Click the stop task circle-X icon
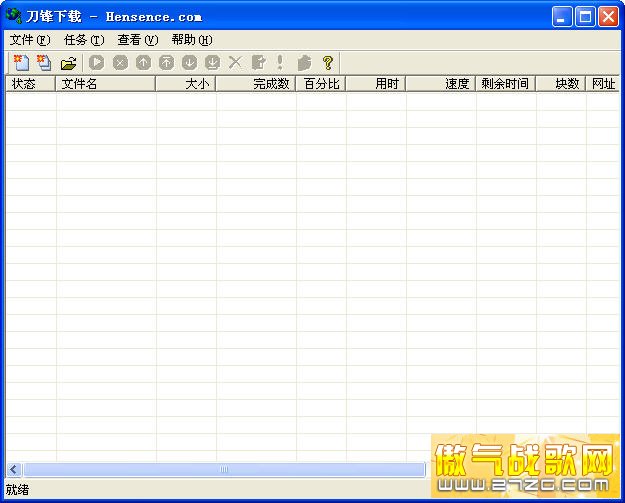This screenshot has width=625, height=503. (120, 63)
